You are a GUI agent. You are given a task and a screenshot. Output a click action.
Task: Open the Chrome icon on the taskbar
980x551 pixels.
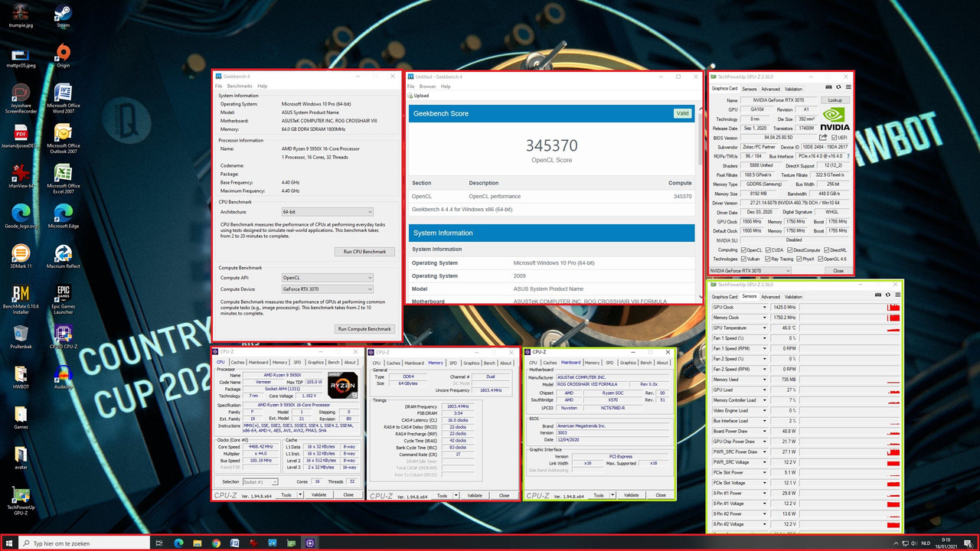click(x=216, y=543)
